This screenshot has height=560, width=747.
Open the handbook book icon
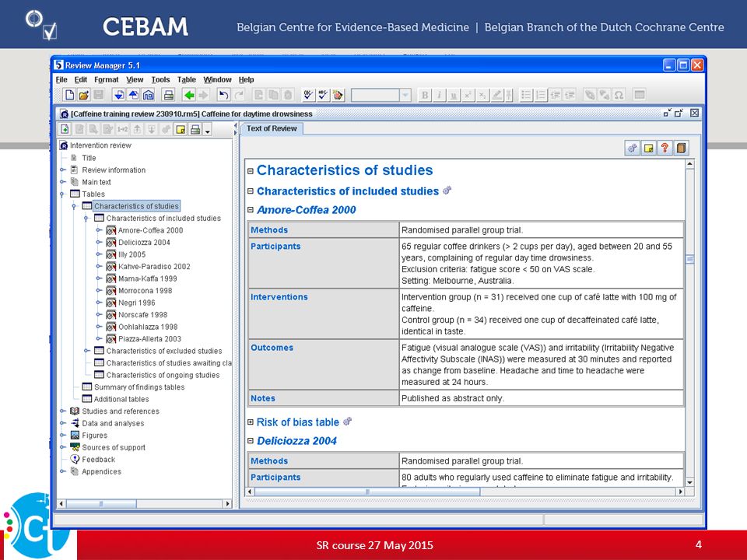[x=681, y=148]
